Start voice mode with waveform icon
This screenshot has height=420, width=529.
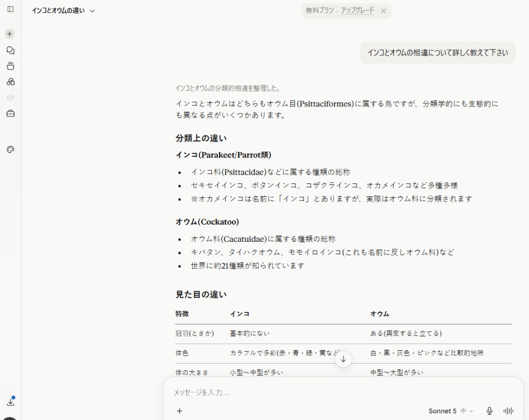(x=508, y=411)
